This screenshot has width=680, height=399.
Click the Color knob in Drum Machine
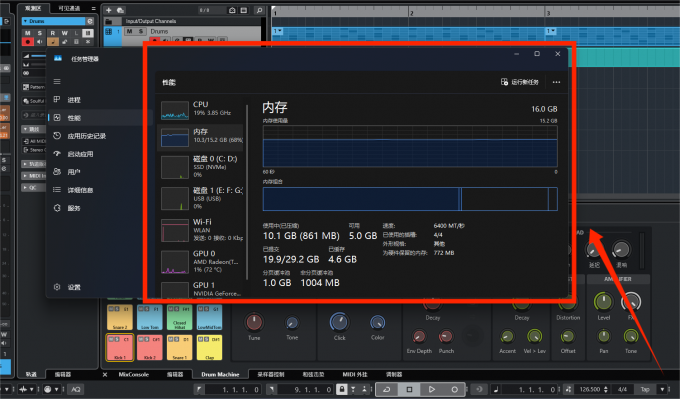tap(378, 322)
